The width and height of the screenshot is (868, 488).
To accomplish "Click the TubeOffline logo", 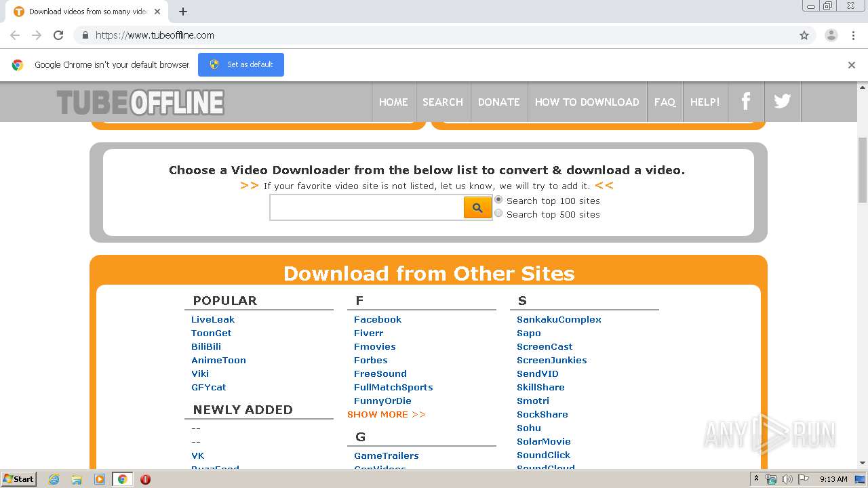I will pyautogui.click(x=140, y=102).
